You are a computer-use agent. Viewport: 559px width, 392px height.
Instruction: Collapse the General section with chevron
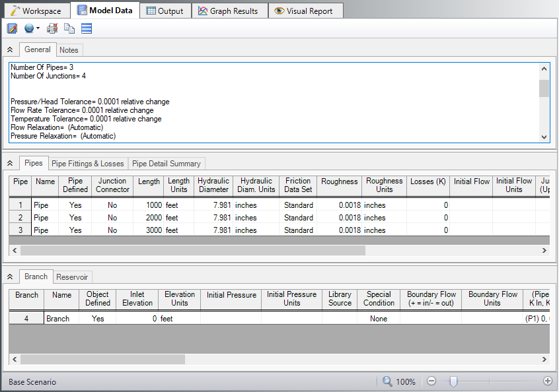point(10,49)
